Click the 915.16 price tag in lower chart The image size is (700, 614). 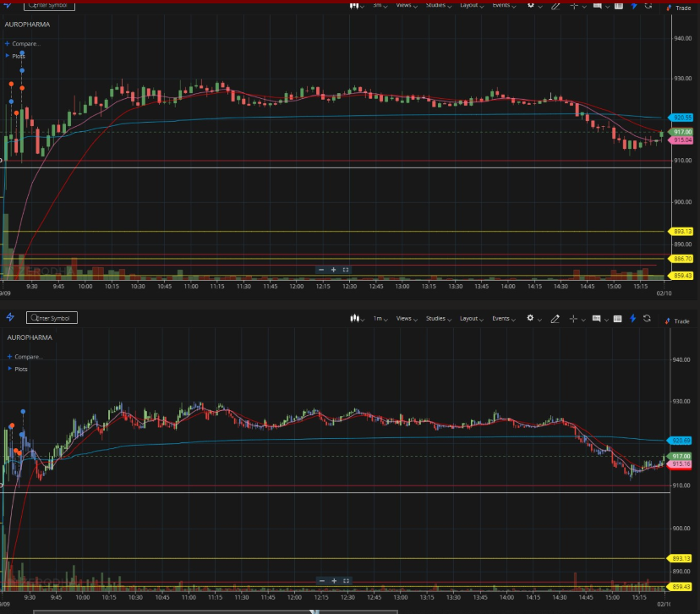point(680,464)
